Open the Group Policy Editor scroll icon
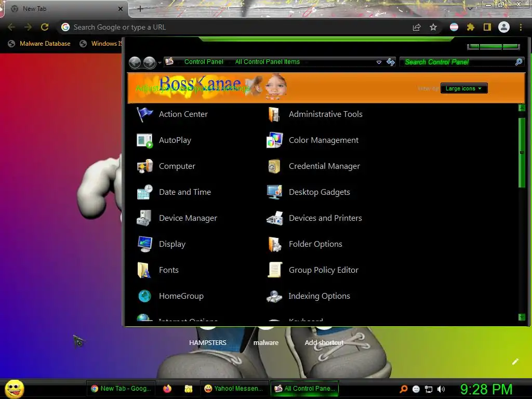 coord(274,270)
